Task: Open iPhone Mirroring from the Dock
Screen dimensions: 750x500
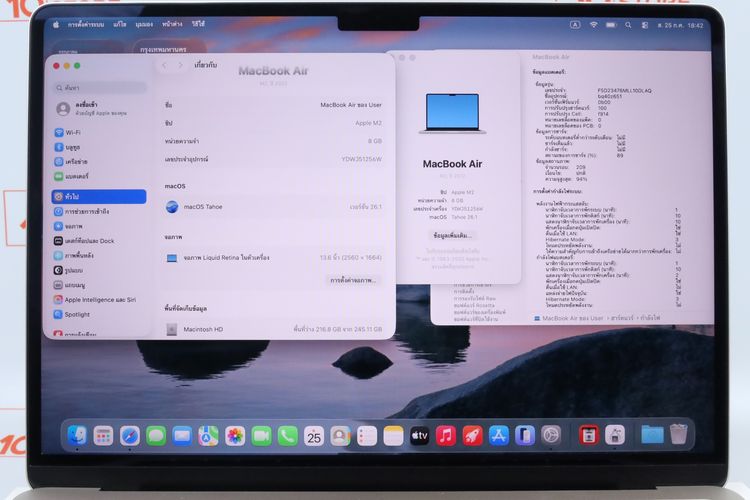Action: (525, 436)
